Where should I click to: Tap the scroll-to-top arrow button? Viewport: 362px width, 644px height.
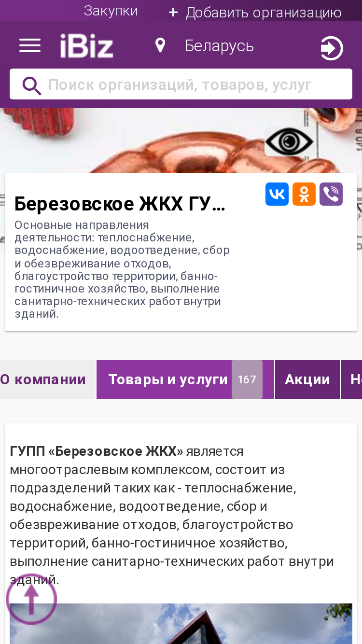31,599
